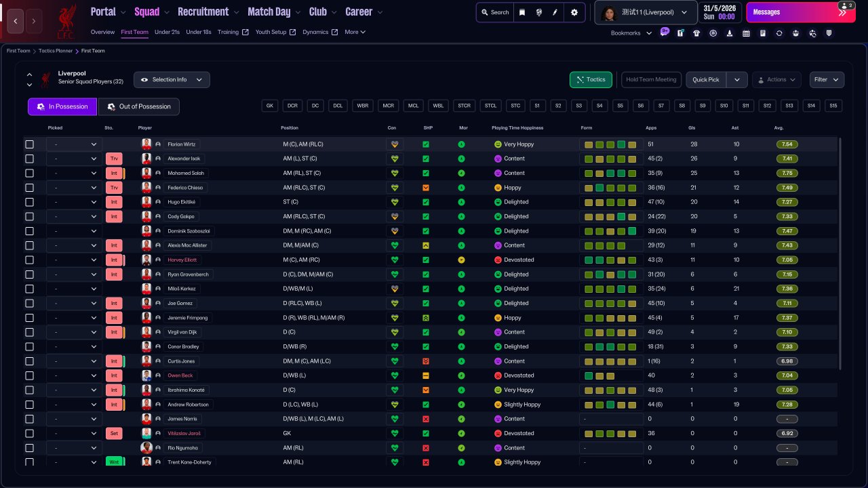Open the Quick Pick dropdown arrow
Screen dimensions: 868x488
point(737,80)
